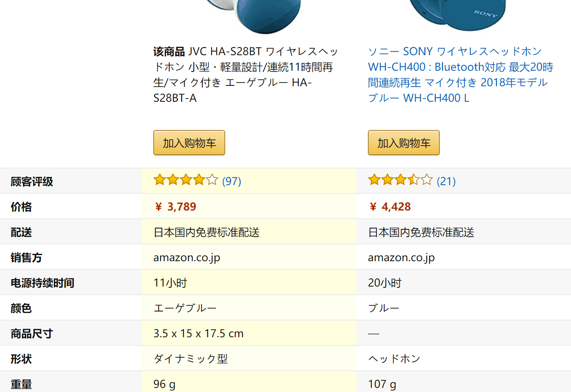Click the 价格 row label
Screen dimensions: 571x392
pos(21,207)
